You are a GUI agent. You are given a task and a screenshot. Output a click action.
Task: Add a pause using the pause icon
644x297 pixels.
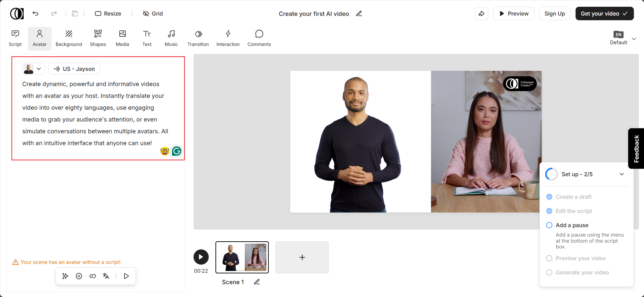[79, 276]
